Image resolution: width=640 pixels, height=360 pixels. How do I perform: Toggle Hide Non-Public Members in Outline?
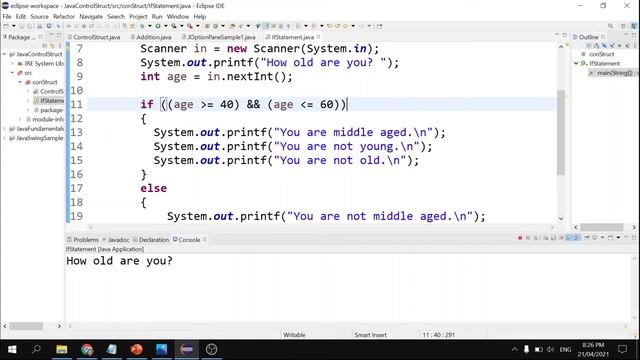[620, 45]
